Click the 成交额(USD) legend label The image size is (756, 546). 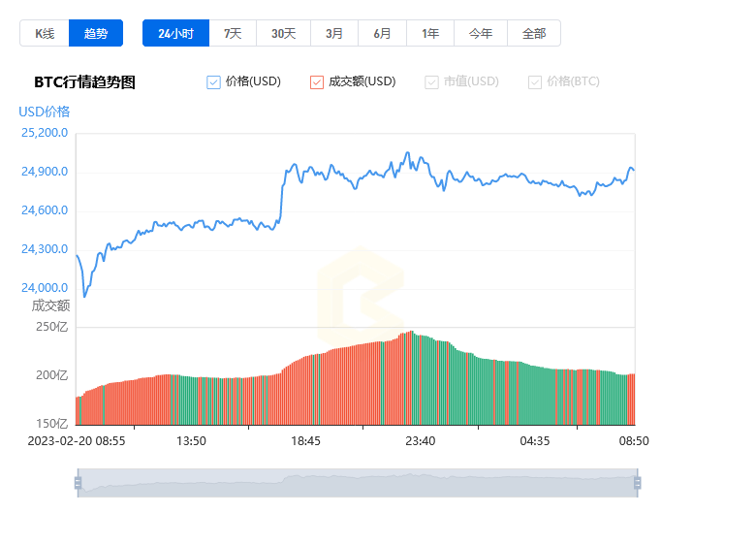pyautogui.click(x=362, y=81)
